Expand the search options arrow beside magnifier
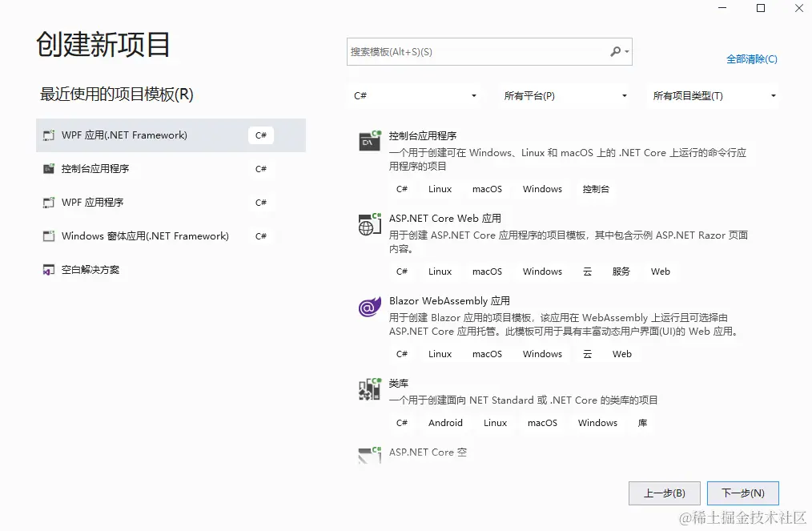 (627, 52)
